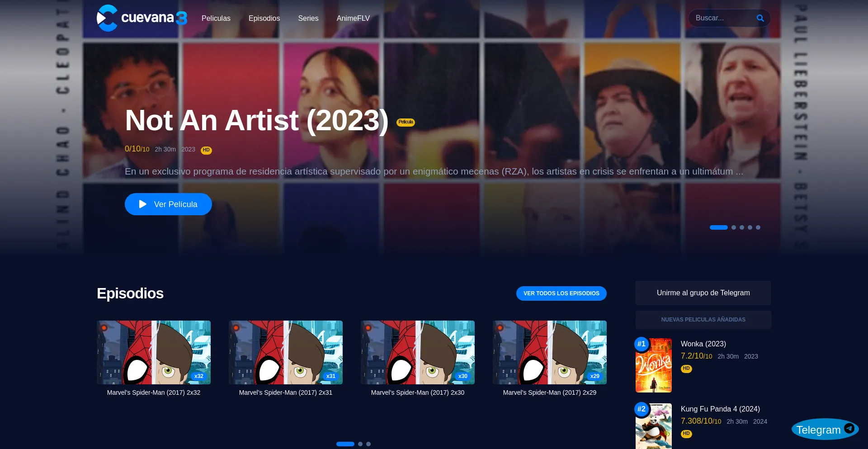
Task: Click the Not An Artist (2023) heading
Action: coord(257,120)
